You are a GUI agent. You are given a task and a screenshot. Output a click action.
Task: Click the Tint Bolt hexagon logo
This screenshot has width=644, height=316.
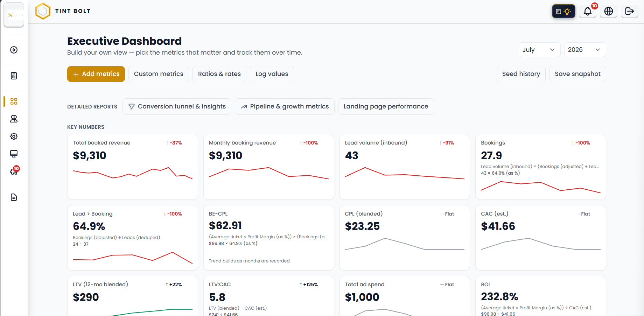coord(43,11)
